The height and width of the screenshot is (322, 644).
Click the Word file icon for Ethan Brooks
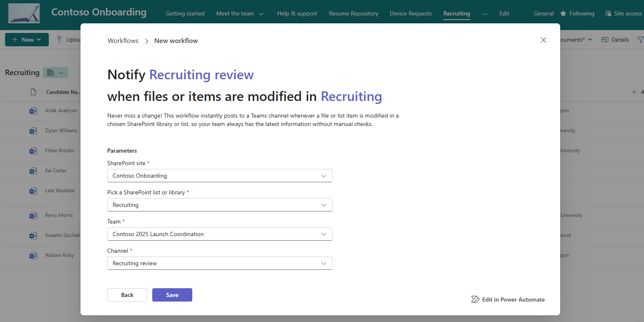(x=33, y=151)
